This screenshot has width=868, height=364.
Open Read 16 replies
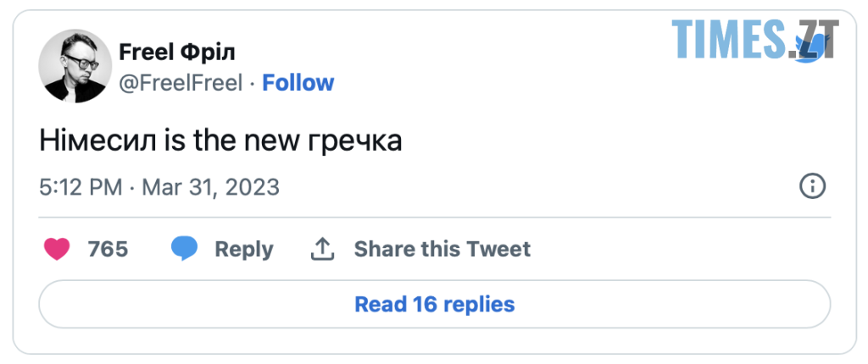point(434,304)
